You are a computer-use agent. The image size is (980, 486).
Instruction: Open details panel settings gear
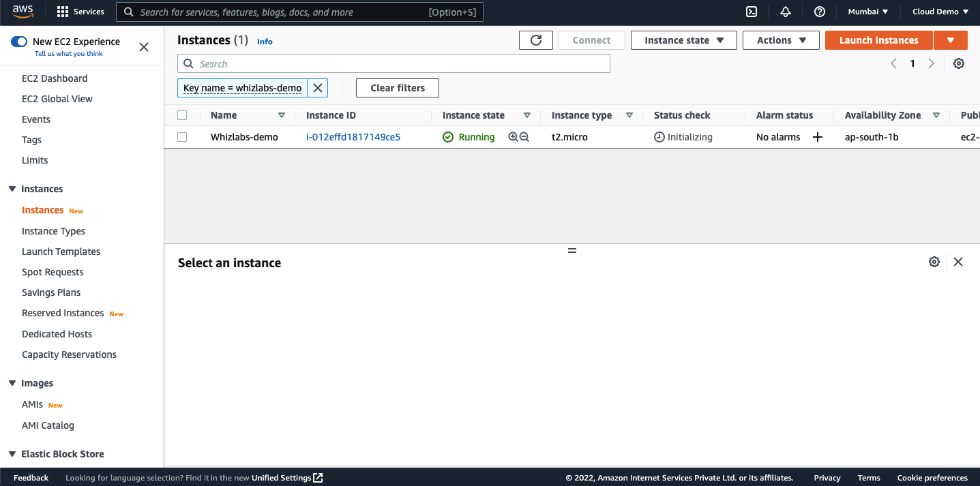point(934,262)
